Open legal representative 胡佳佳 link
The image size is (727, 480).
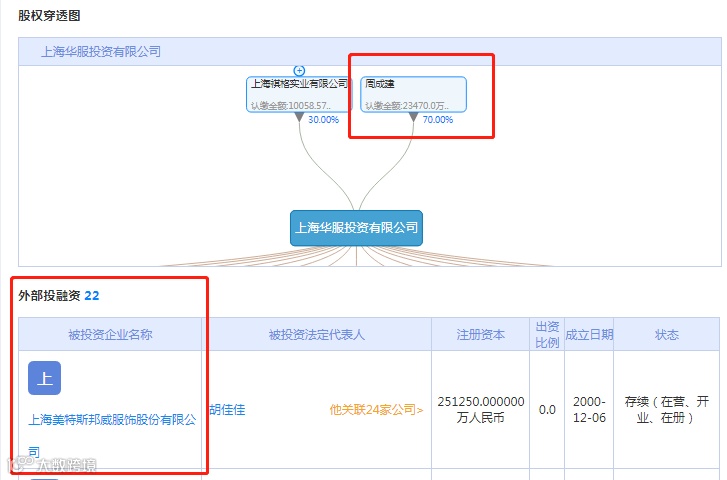coord(227,410)
